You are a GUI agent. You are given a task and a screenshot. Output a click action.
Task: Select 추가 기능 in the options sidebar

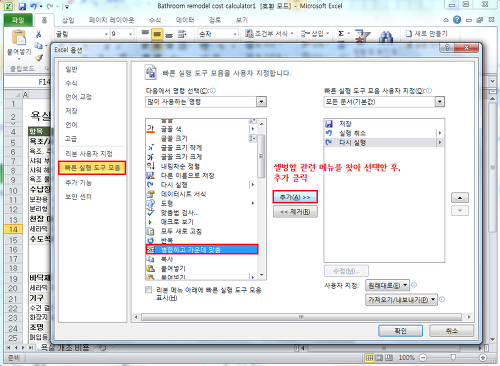pyautogui.click(x=78, y=183)
